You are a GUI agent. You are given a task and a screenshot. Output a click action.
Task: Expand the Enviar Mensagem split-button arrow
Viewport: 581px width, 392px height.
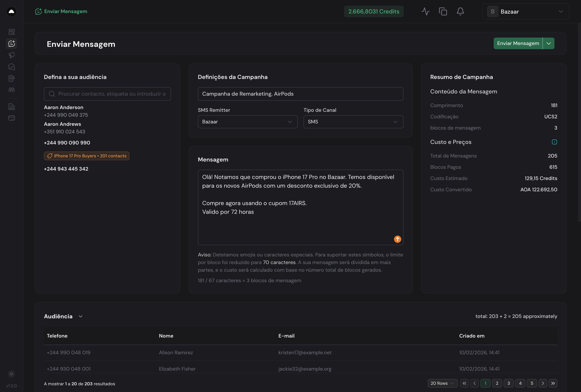pos(549,44)
